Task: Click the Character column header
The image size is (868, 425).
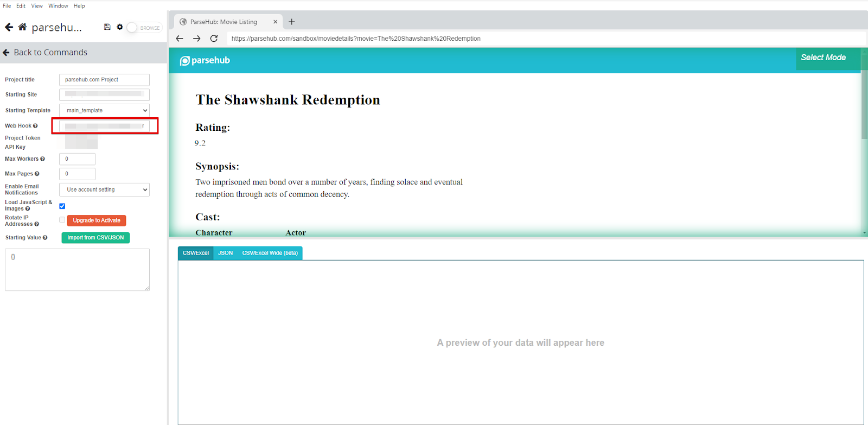Action: [x=214, y=232]
